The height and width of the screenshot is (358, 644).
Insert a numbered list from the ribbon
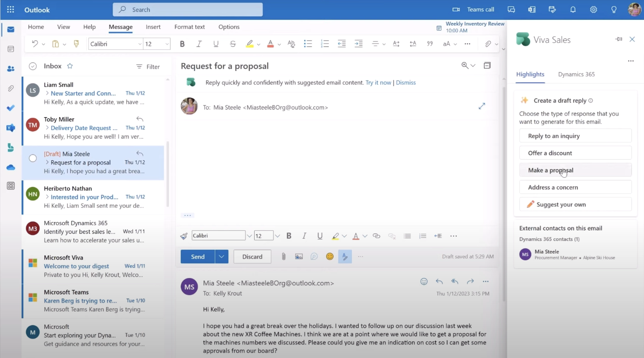click(x=325, y=44)
